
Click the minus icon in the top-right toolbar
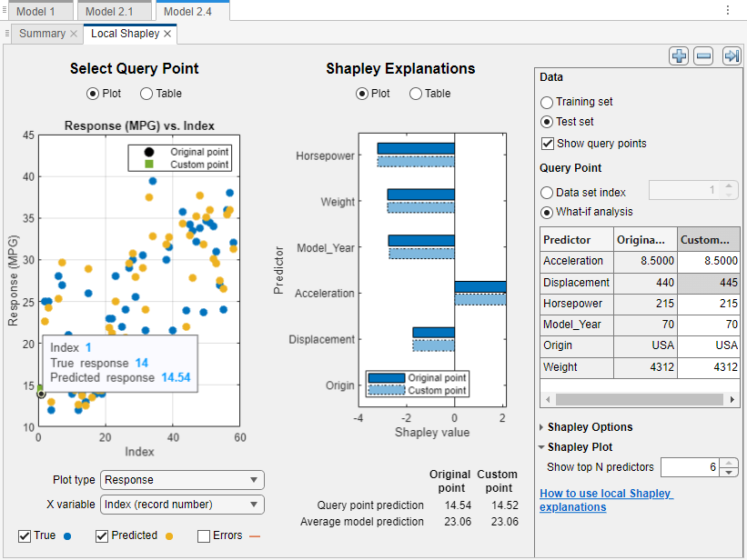[704, 55]
